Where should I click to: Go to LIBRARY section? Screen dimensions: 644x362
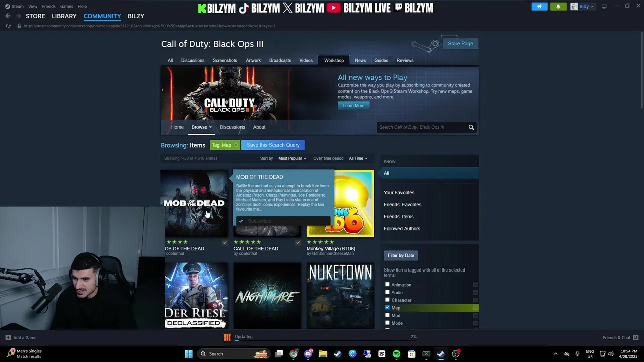tap(64, 16)
